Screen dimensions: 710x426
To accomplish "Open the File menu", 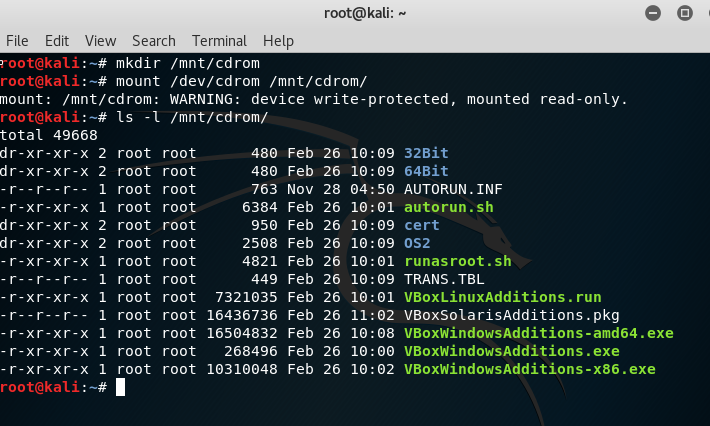I will pyautogui.click(x=17, y=41).
